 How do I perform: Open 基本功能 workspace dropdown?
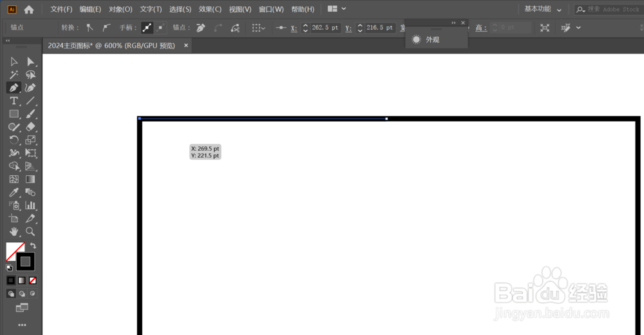(x=542, y=9)
